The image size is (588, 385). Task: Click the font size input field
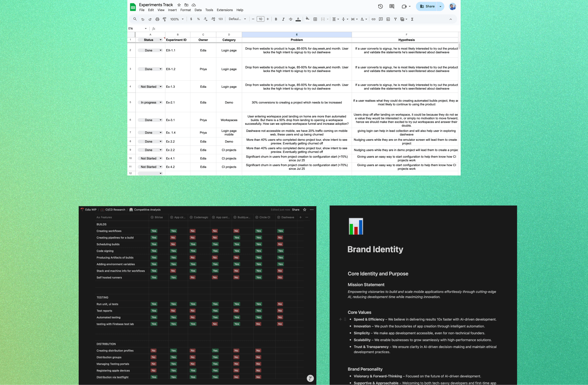tap(260, 19)
